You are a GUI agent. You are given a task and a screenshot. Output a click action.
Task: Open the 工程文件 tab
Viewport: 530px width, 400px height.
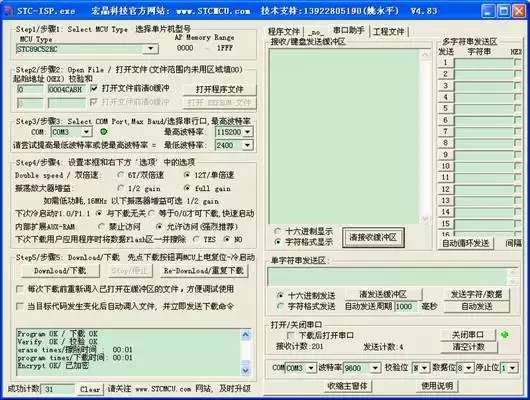click(x=389, y=31)
